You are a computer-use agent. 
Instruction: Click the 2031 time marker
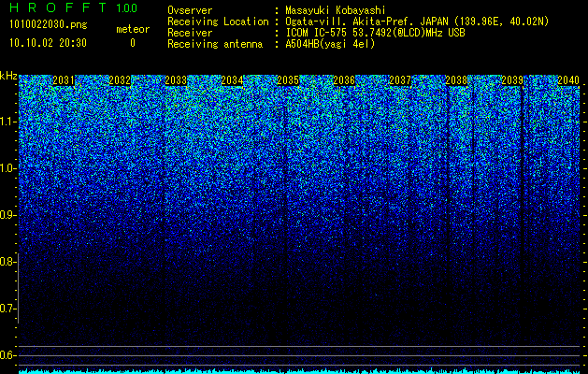click(64, 80)
